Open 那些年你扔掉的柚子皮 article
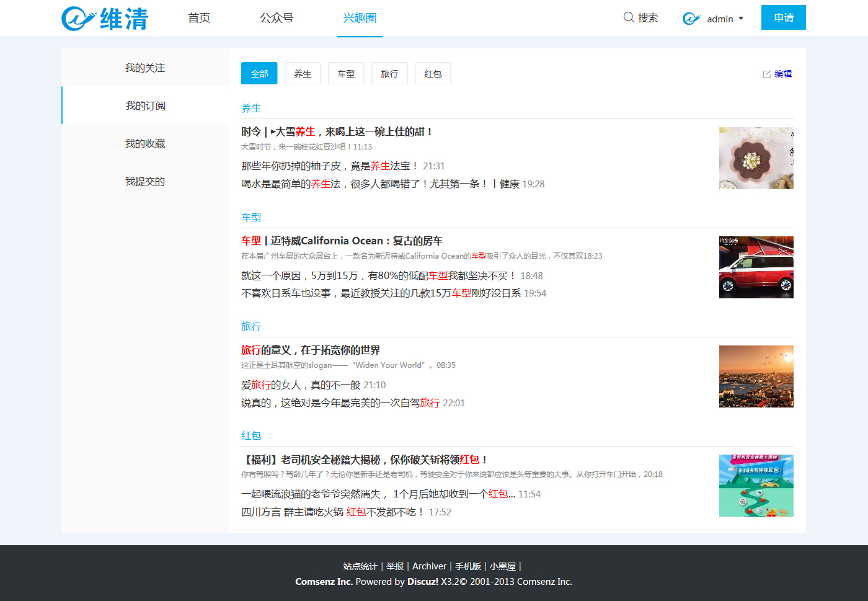868x601 pixels. coord(330,166)
